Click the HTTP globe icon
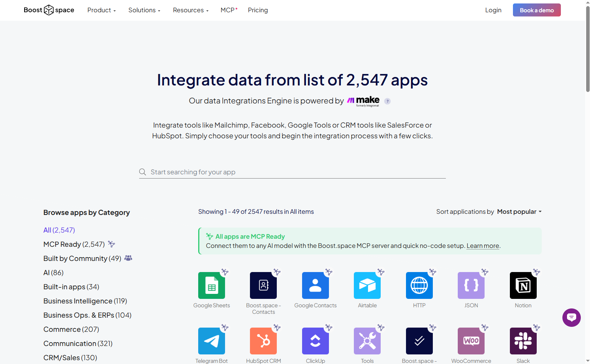 [x=419, y=285]
